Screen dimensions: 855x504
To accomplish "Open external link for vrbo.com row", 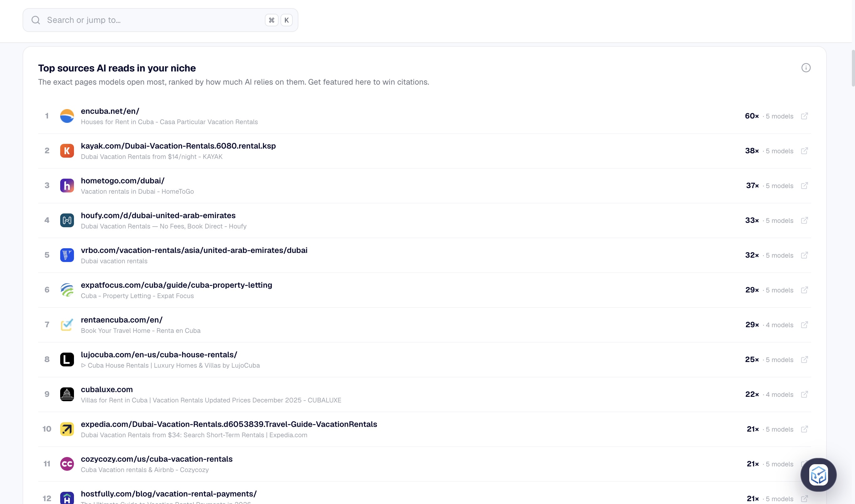I will 805,255.
